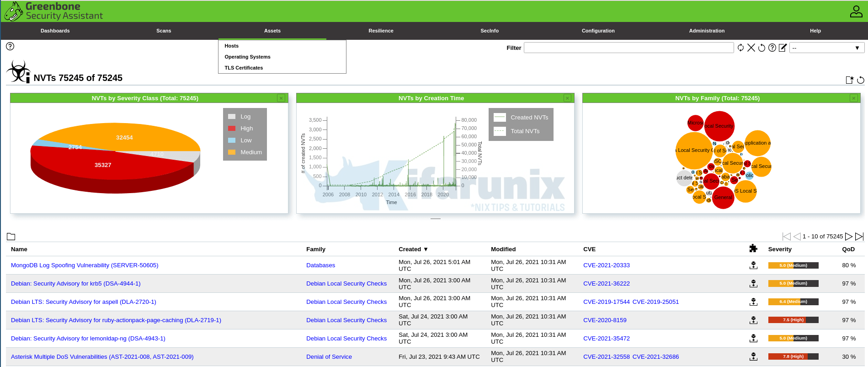
Task: Toggle Total NVTs legend entry
Action: (x=517, y=131)
